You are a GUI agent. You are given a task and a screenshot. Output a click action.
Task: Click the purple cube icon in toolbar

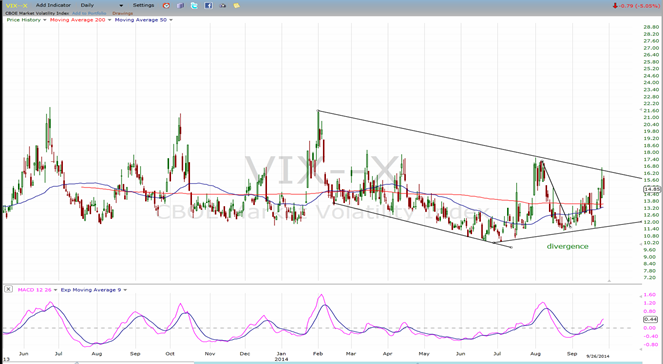coord(181,5)
